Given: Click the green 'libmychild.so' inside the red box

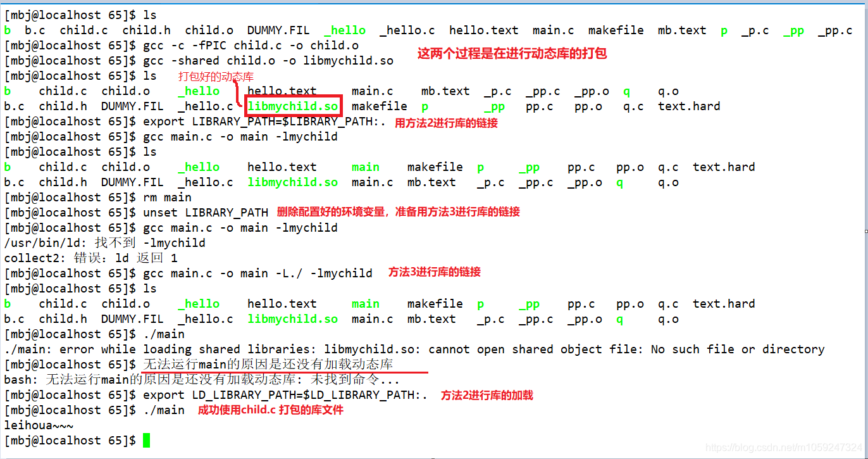Looking at the screenshot, I should point(293,106).
